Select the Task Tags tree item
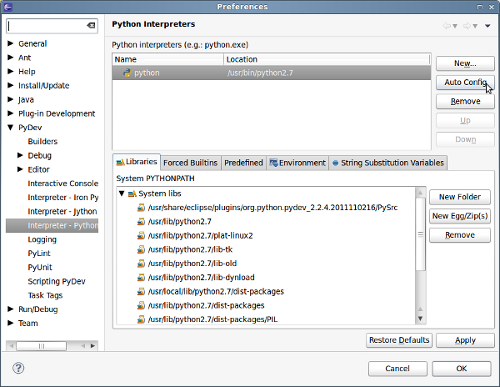500x387 pixels. [45, 295]
